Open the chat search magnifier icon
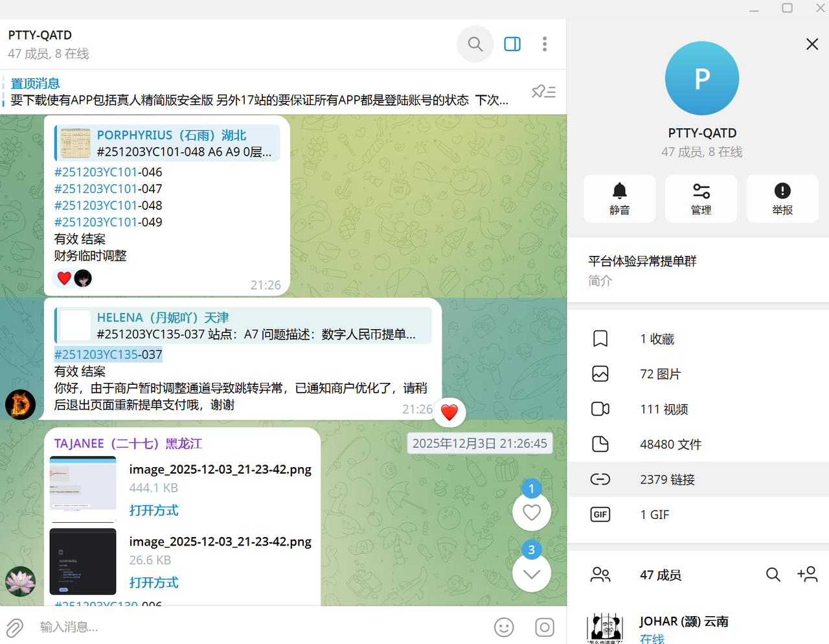 (x=475, y=44)
